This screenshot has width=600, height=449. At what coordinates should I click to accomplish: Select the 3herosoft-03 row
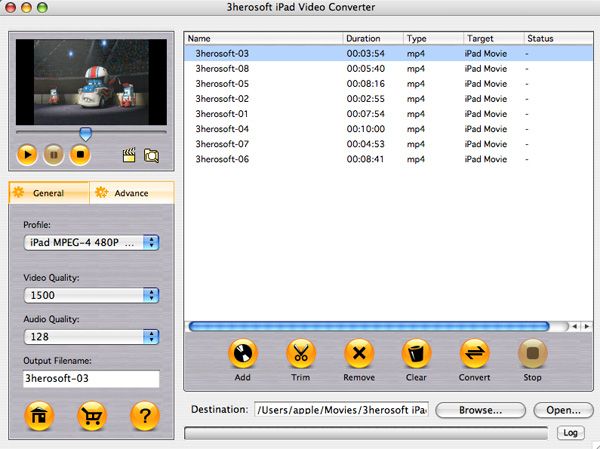point(388,54)
